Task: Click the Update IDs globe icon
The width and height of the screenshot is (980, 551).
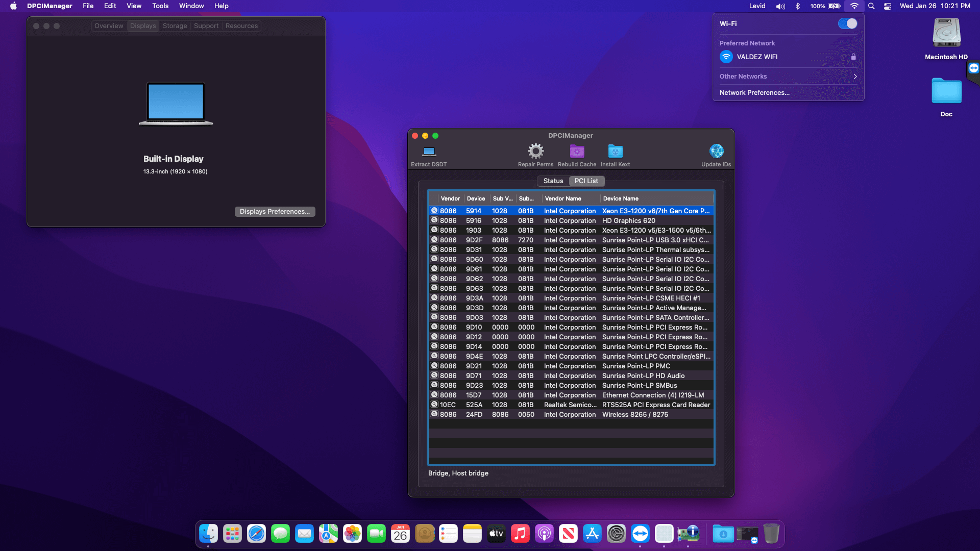Action: click(716, 151)
